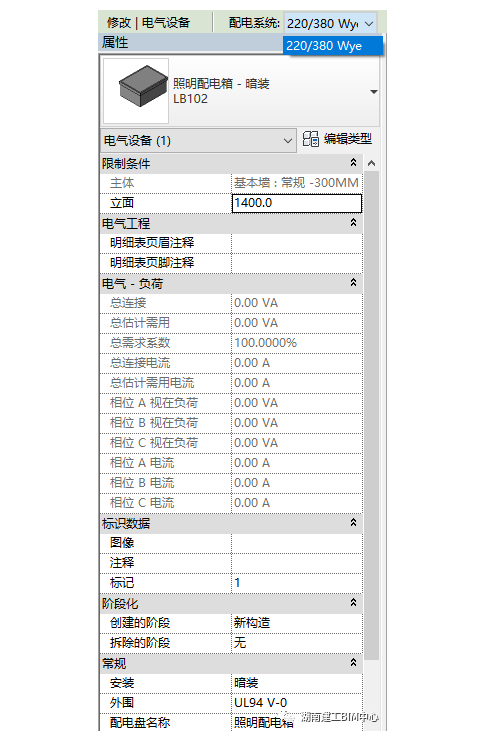503x737 pixels.
Task: Collapse the 电气工程 section
Action: 353,223
